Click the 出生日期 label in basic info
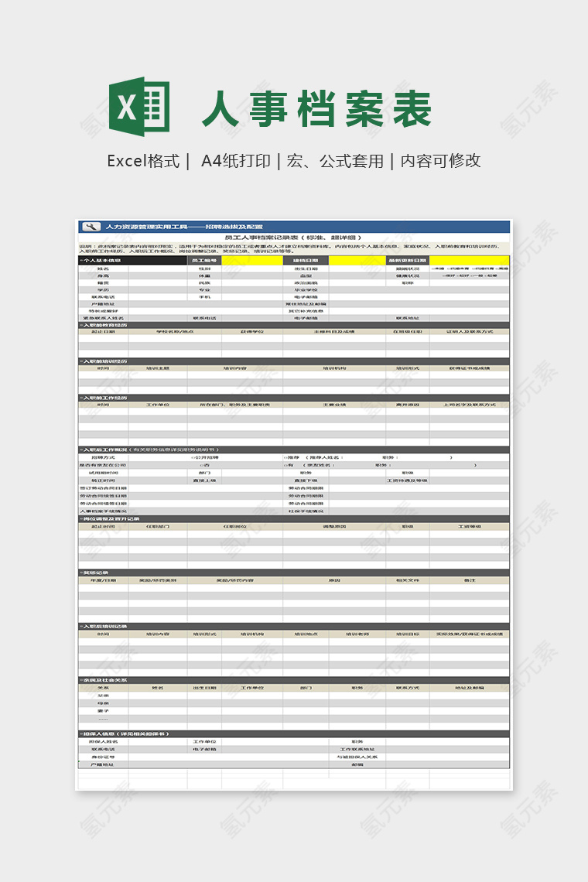The height and width of the screenshot is (882, 588). tap(306, 269)
